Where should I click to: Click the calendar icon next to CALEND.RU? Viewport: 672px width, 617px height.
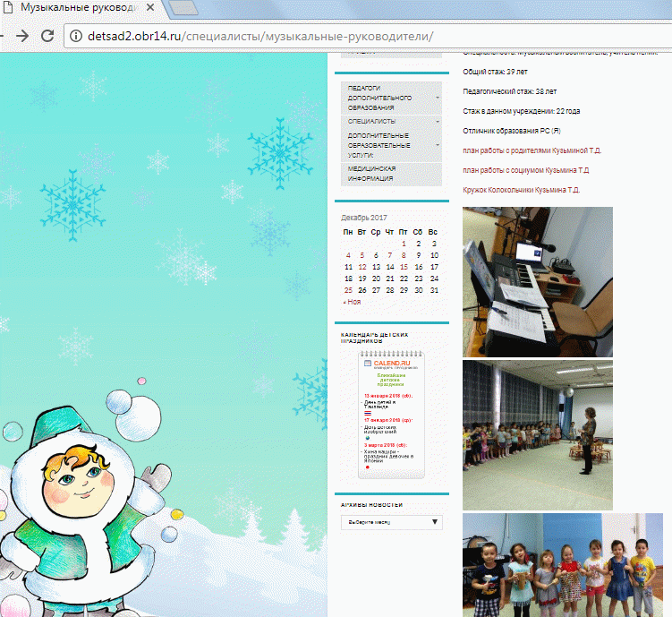[x=368, y=364]
